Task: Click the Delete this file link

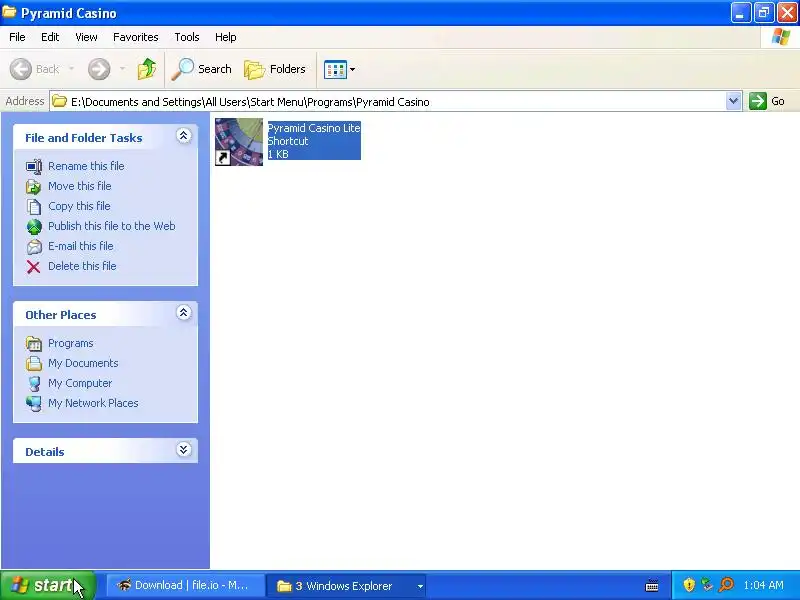Action: pos(82,266)
